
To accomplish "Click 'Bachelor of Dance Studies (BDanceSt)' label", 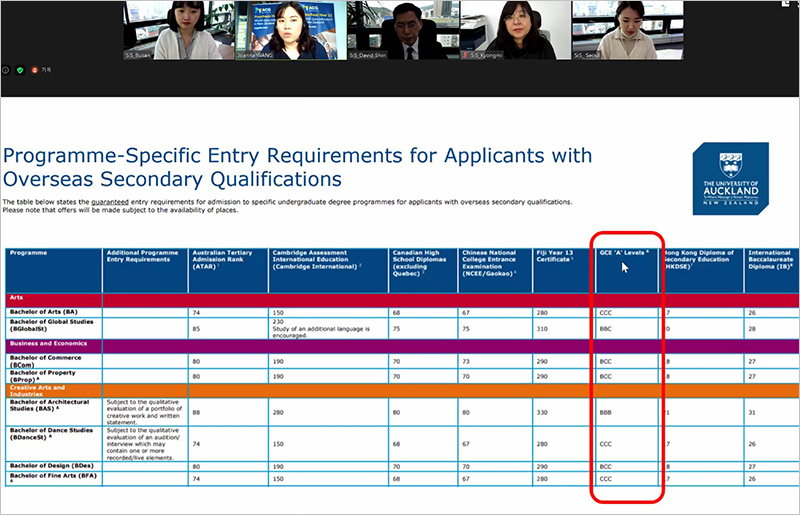I will point(51,434).
